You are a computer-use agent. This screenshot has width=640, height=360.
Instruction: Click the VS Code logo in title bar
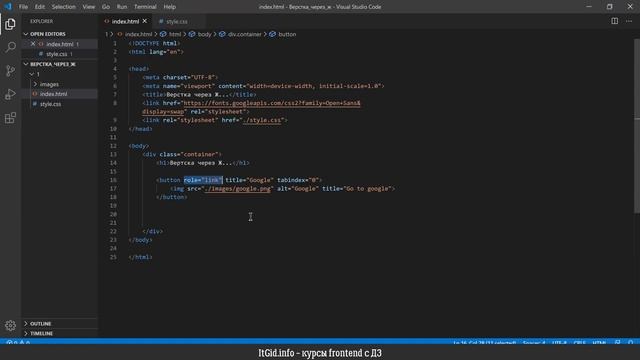pyautogui.click(x=8, y=7)
